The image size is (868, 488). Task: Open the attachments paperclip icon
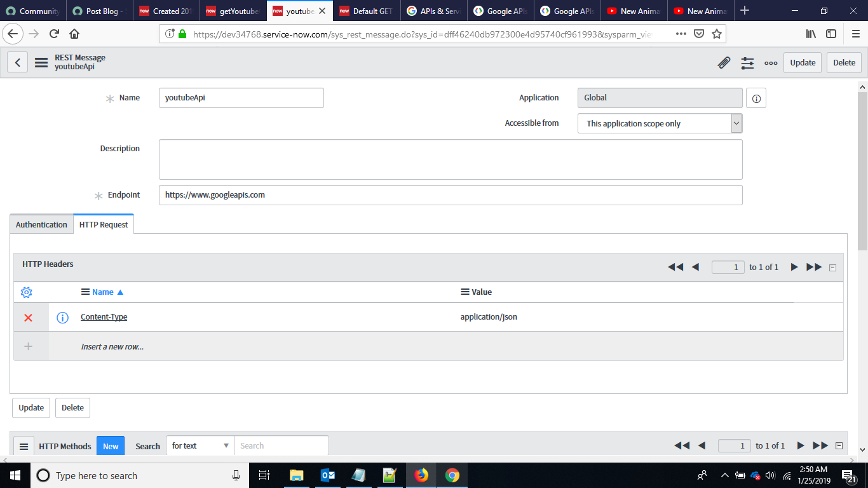[724, 62]
